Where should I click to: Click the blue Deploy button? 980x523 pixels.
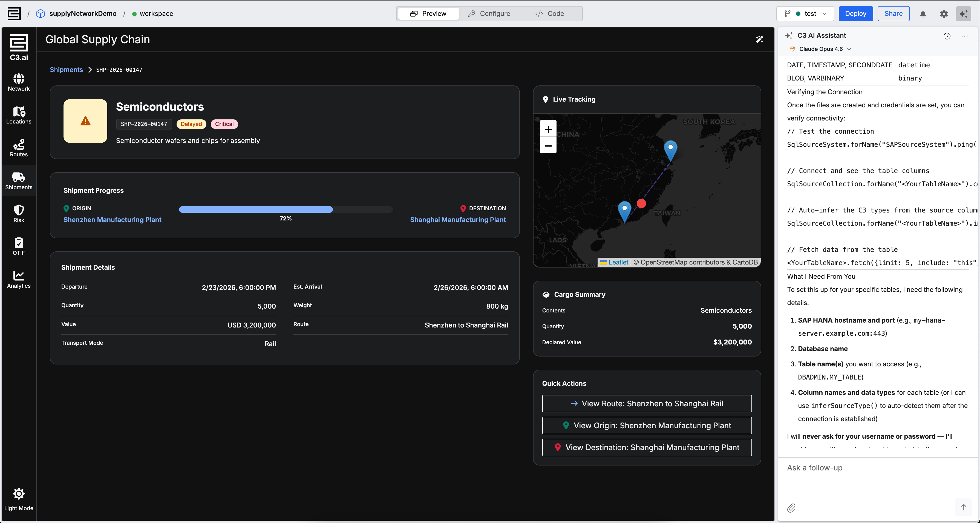coord(855,14)
